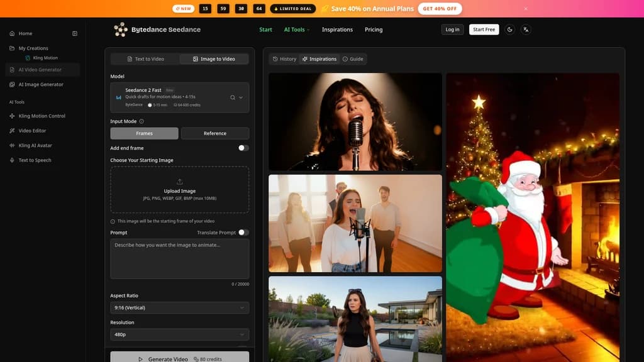The height and width of the screenshot is (362, 644).
Task: Click the Input Mode info icon
Action: 142,121
